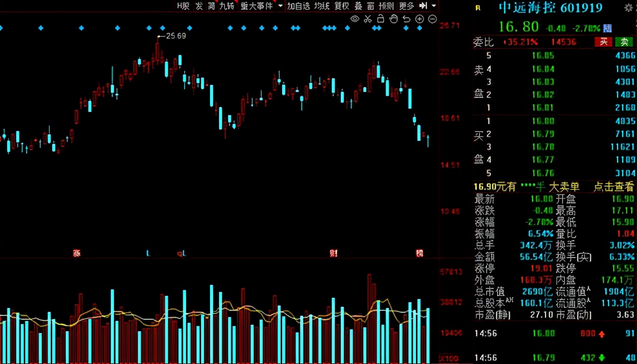Click the 25.69 high price label
Viewport: 637px width, 364px height.
(x=176, y=36)
